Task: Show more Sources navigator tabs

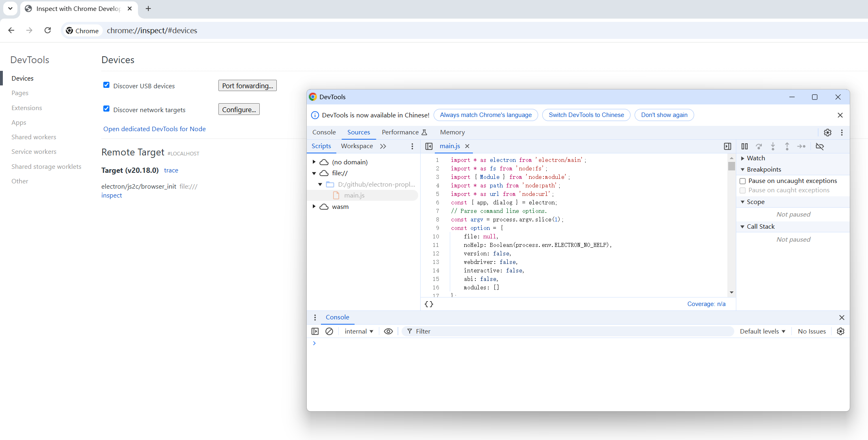Action: pyautogui.click(x=383, y=146)
